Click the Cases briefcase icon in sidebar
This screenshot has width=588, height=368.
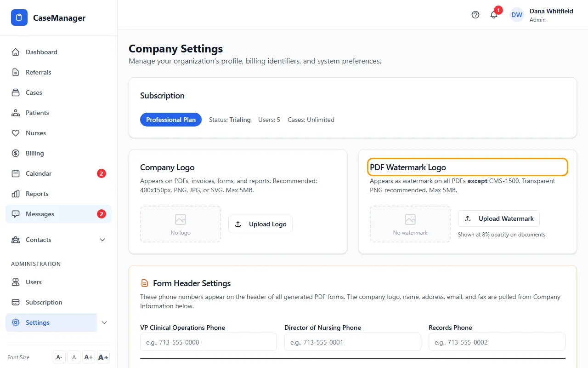tap(16, 92)
